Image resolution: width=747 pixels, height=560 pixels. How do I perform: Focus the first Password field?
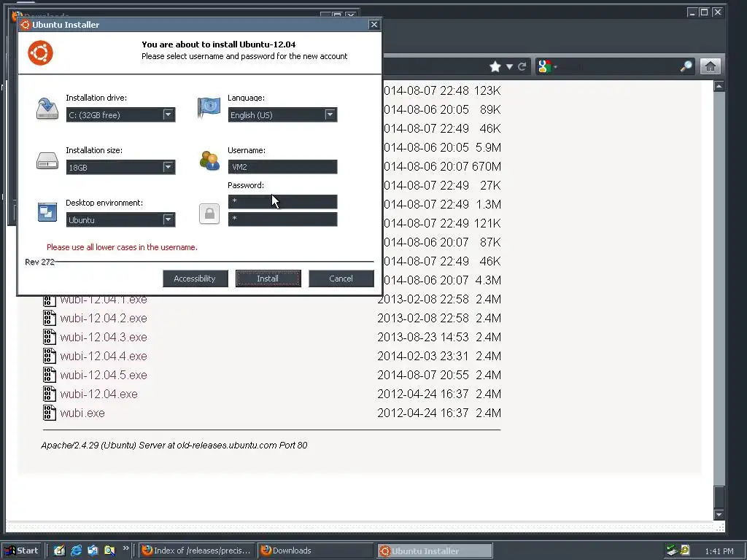(x=282, y=202)
